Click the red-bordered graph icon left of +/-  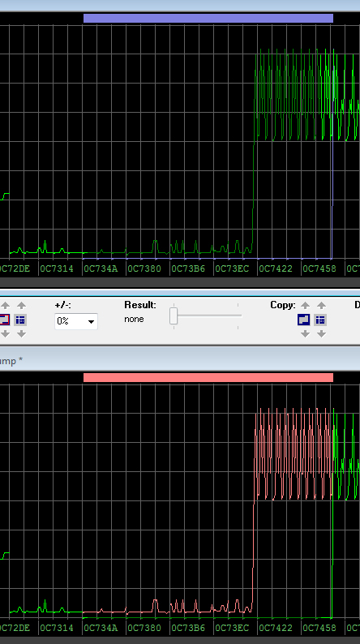(x=4, y=320)
